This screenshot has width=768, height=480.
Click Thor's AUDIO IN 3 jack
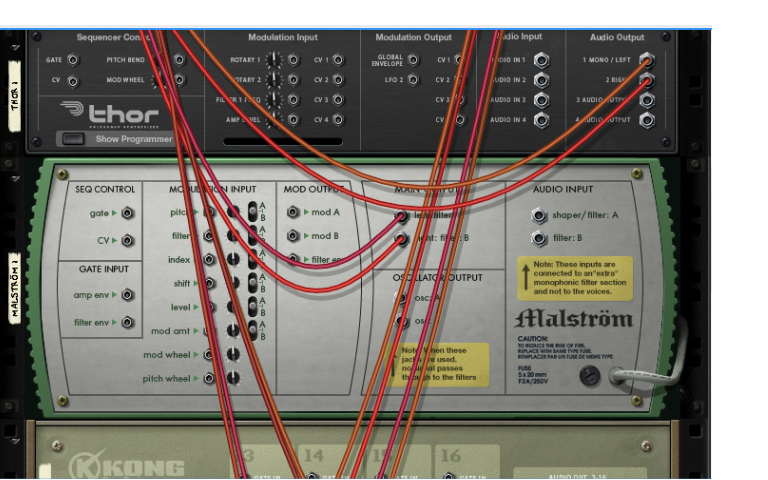click(541, 100)
